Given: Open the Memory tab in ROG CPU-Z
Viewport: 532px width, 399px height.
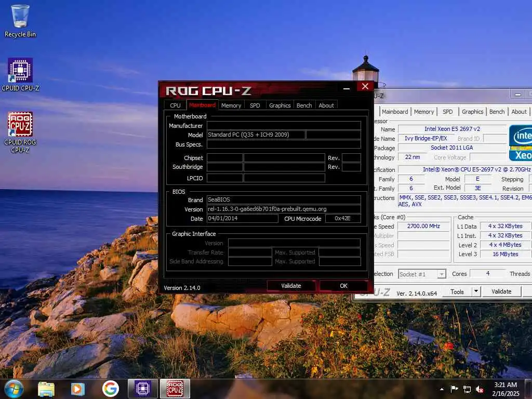Looking at the screenshot, I should [x=231, y=105].
